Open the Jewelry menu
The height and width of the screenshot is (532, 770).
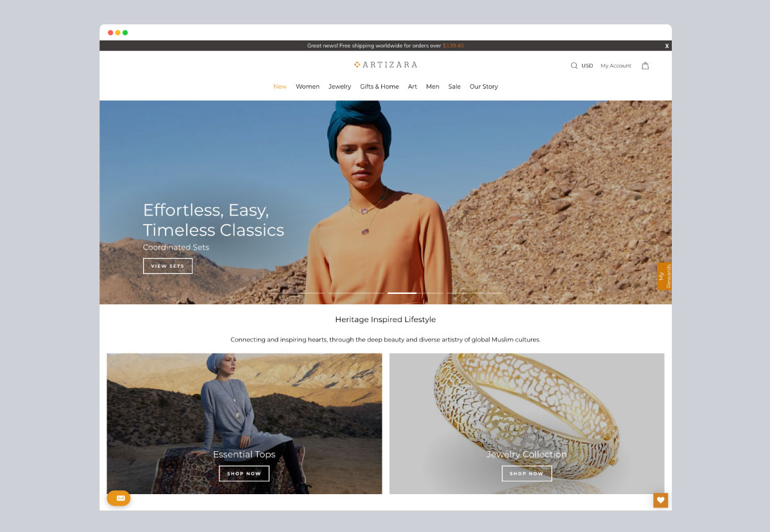pos(339,87)
